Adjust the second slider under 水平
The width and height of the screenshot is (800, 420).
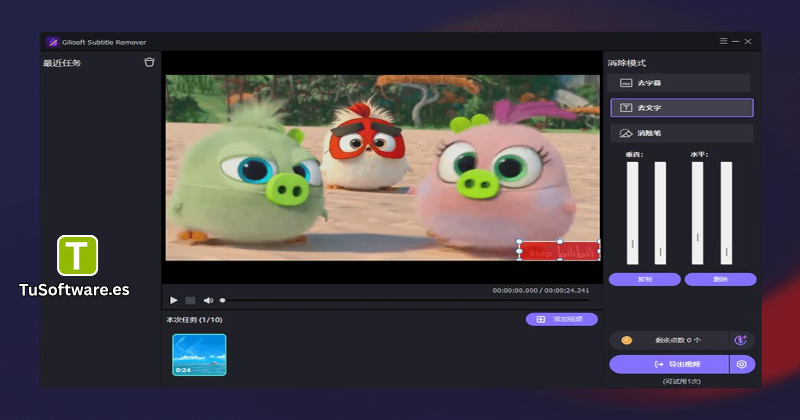(x=726, y=213)
